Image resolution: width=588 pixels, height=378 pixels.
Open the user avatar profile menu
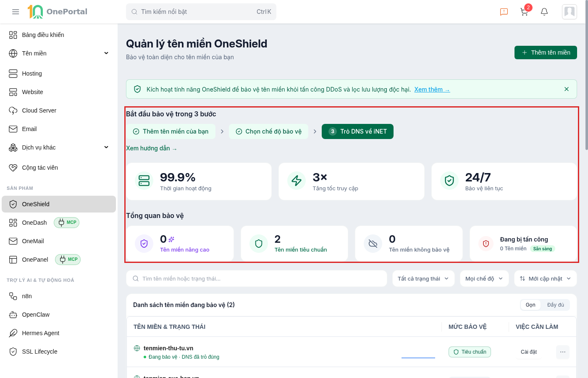(570, 12)
